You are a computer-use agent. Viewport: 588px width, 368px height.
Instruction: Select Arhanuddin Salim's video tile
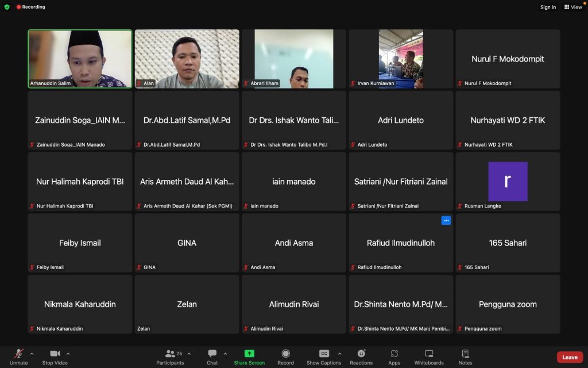(80, 59)
